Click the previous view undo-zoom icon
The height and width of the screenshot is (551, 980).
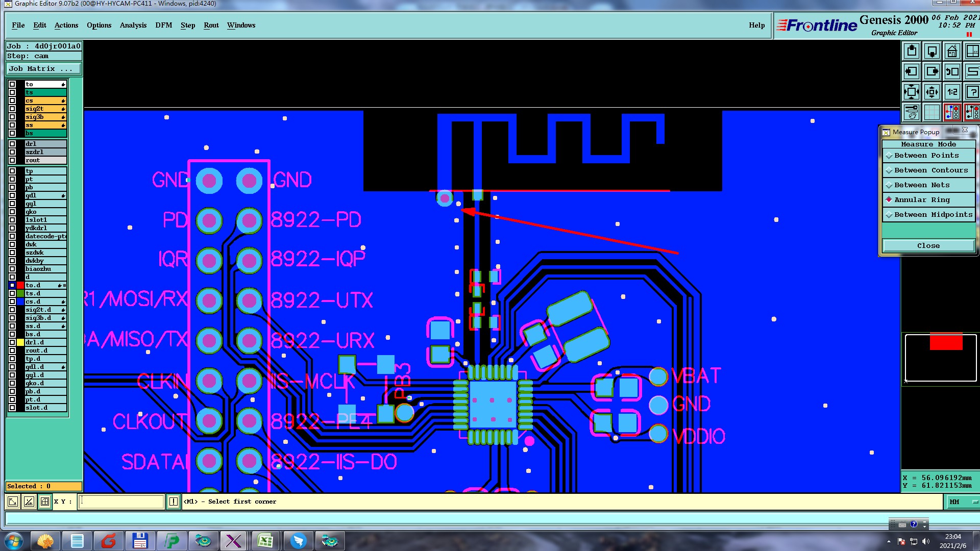[952, 72]
